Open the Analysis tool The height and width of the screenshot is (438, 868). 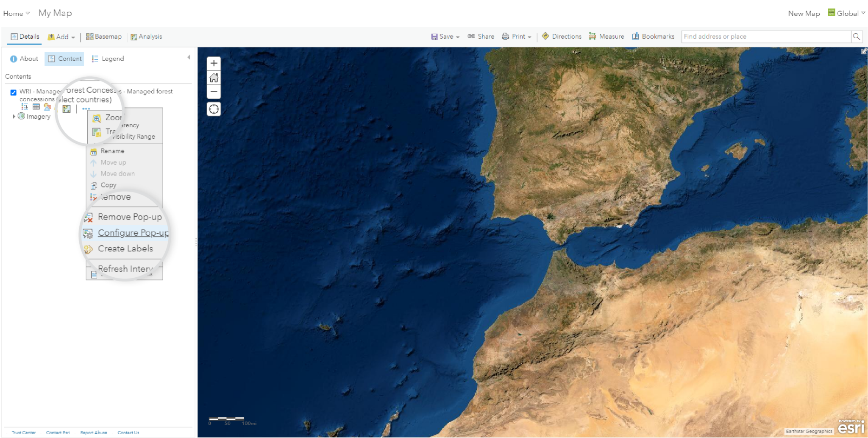pos(146,37)
